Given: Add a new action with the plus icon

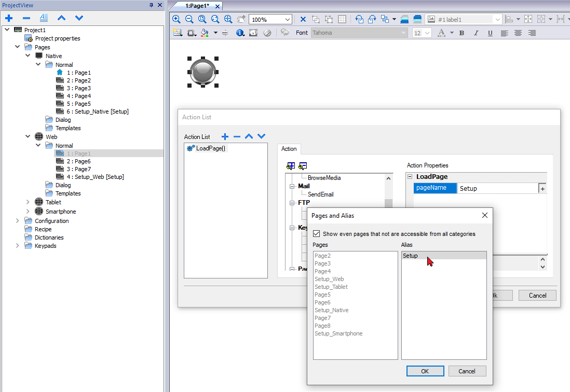Looking at the screenshot, I should pos(225,136).
